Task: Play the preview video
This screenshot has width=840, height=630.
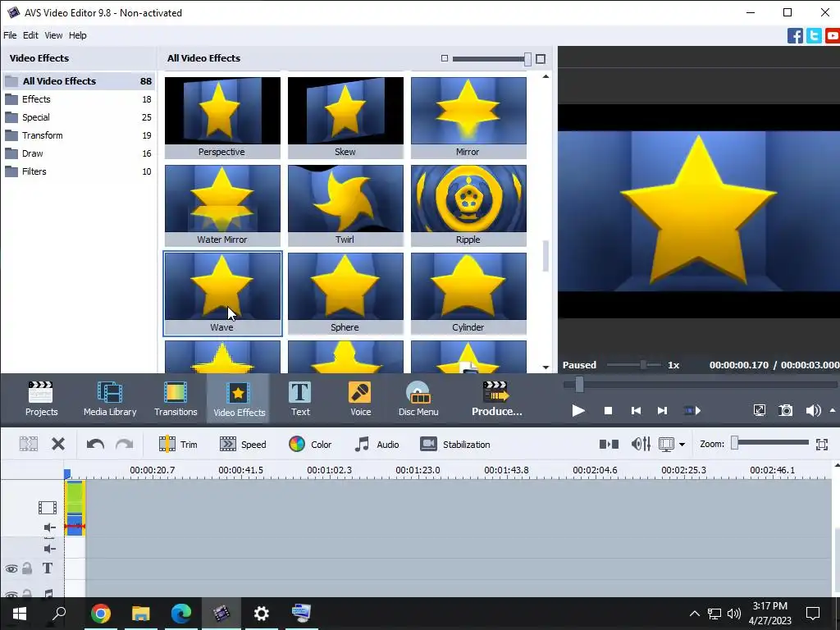Action: pos(578,411)
